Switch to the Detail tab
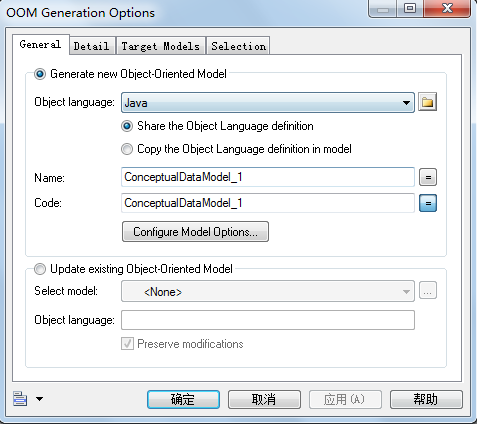 point(91,46)
